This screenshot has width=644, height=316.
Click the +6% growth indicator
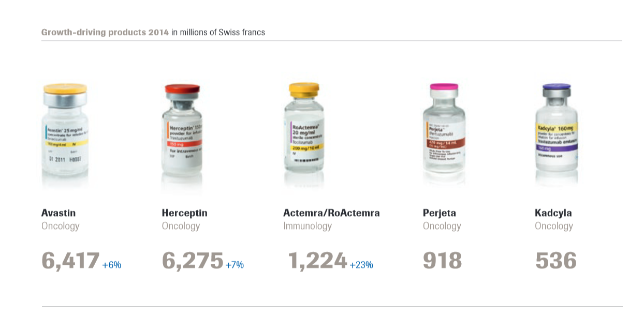point(111,265)
